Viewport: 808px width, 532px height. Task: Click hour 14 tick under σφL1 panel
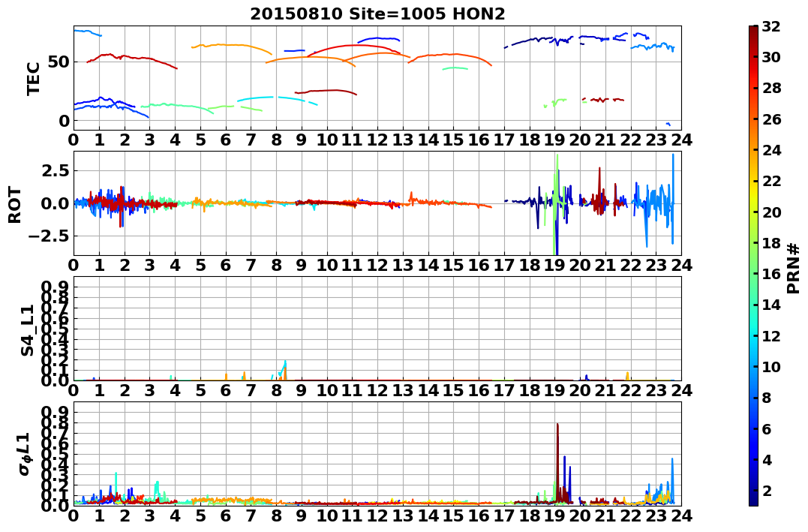(428, 515)
